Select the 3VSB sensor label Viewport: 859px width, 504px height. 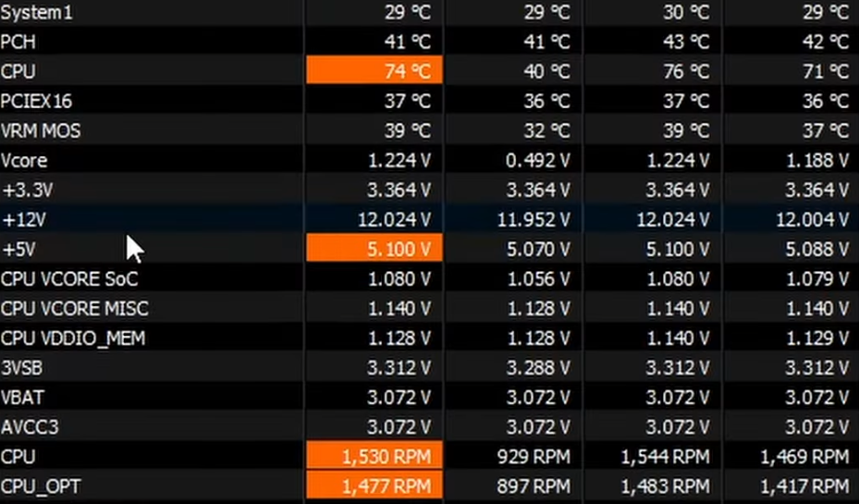click(21, 368)
